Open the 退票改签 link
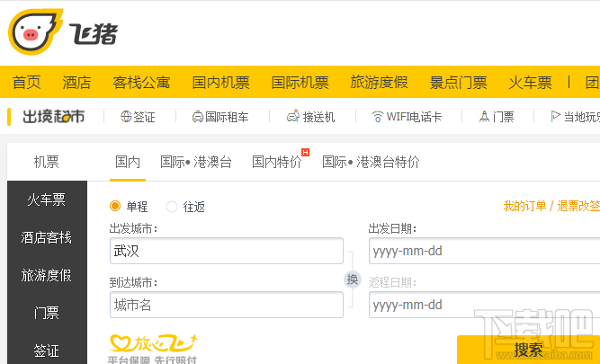This screenshot has width=600, height=364. point(578,207)
